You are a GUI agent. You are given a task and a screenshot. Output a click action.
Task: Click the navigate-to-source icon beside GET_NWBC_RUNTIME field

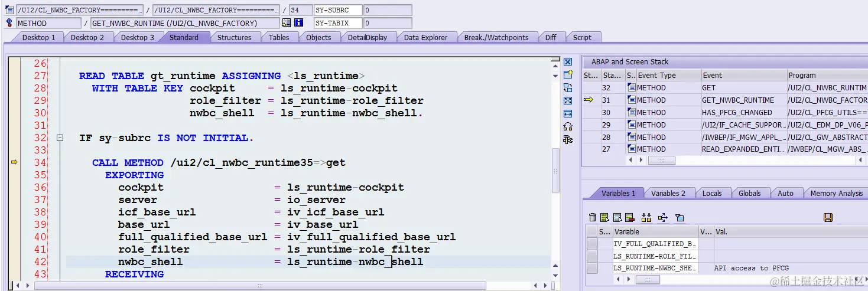[x=287, y=23]
